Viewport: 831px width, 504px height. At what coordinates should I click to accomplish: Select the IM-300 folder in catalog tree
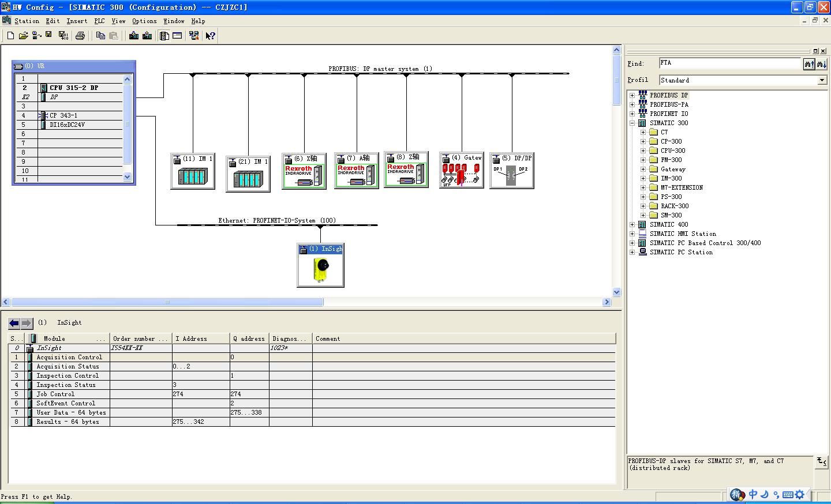tap(671, 178)
